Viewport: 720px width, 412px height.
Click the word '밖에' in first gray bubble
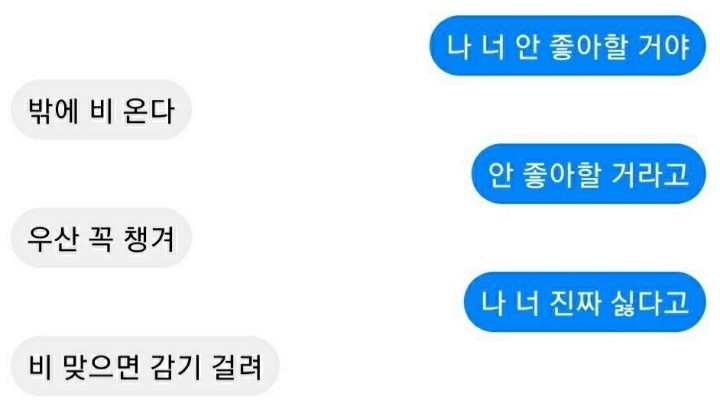tap(53, 111)
